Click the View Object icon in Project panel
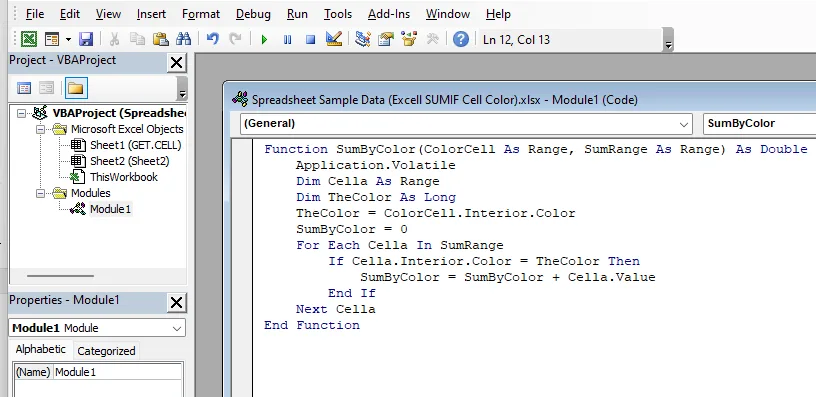The image size is (816, 397). (x=47, y=88)
